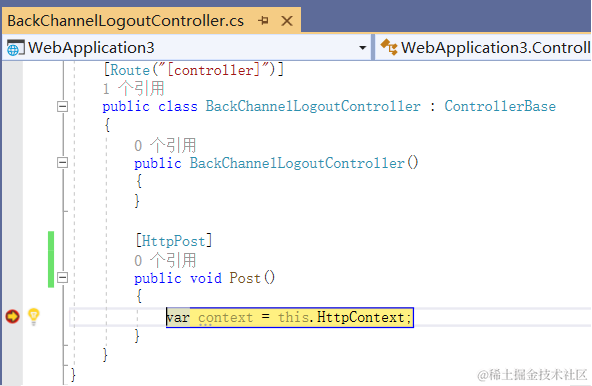
Task: Open the WebApplication3.Controllers type dropdown
Action: 484,48
